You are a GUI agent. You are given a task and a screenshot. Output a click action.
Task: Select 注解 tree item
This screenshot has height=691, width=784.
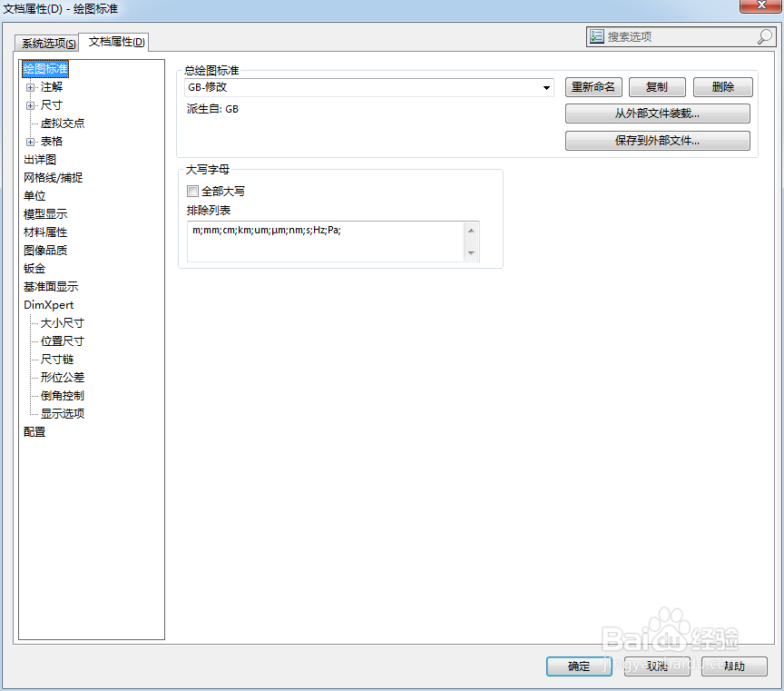pos(52,87)
